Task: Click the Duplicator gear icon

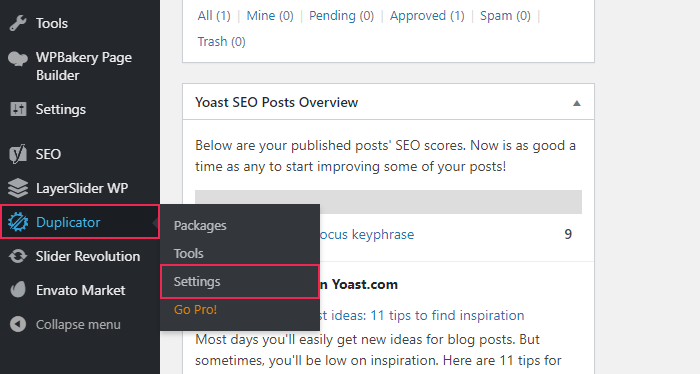Action: click(x=18, y=222)
